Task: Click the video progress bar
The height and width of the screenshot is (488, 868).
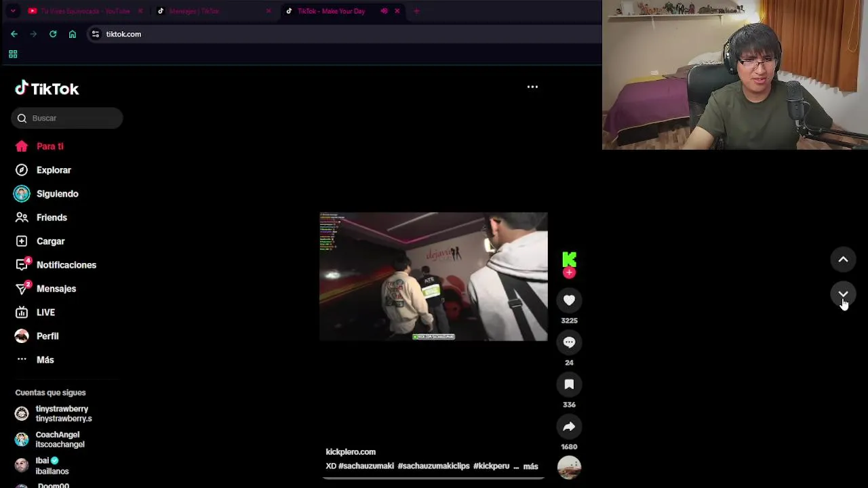Action: point(433,478)
